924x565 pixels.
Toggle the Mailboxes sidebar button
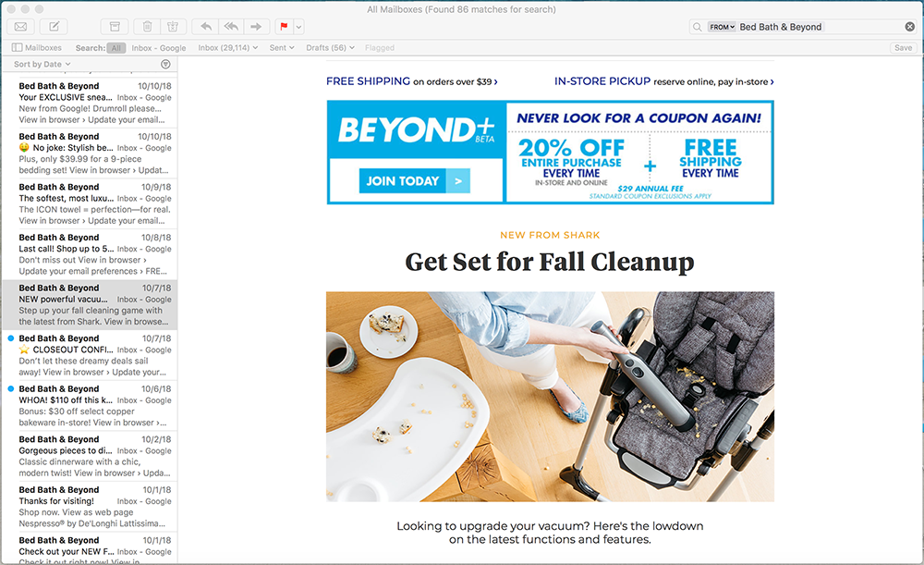[x=37, y=48]
